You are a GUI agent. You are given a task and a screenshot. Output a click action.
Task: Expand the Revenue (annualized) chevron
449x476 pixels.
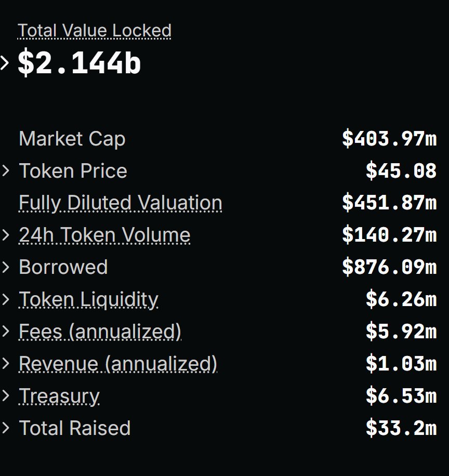pyautogui.click(x=6, y=364)
